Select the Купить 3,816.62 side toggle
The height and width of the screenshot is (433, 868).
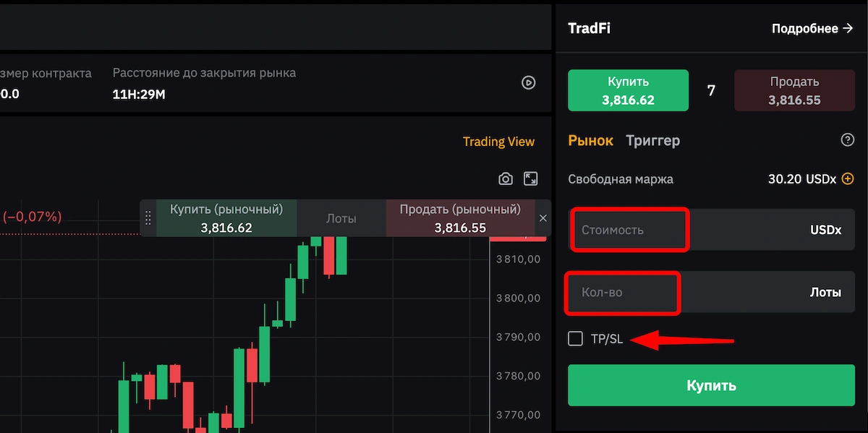[627, 90]
